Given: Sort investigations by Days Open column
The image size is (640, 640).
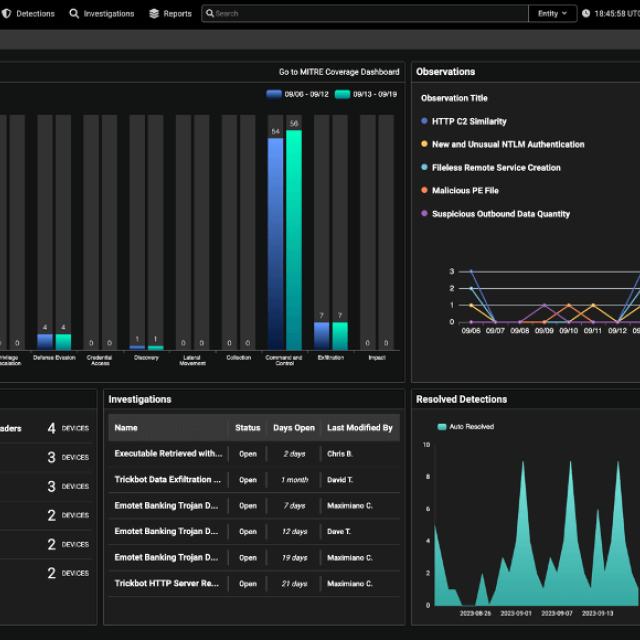Looking at the screenshot, I should tap(294, 428).
